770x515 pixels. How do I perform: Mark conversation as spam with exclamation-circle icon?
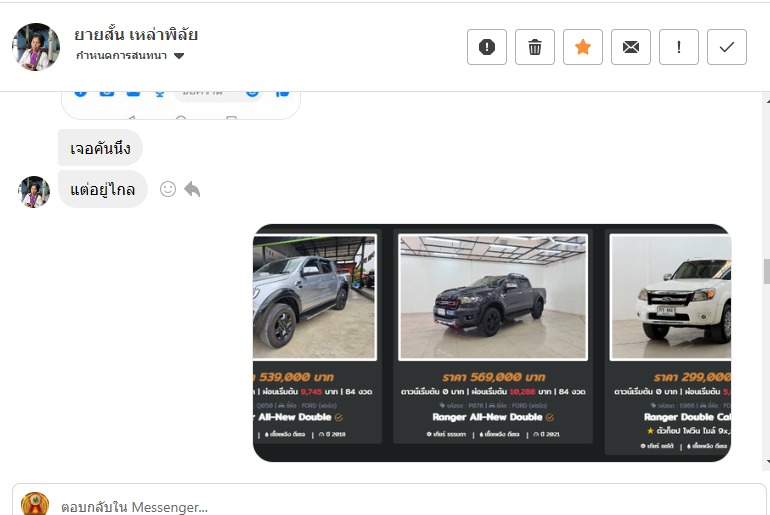[x=487, y=47]
